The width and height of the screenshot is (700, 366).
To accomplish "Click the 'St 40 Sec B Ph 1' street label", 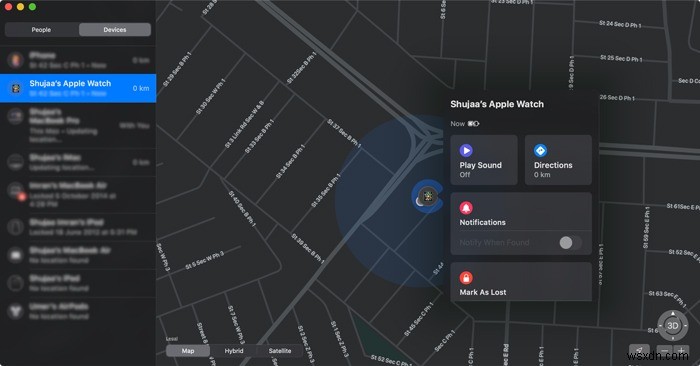I will [242, 208].
